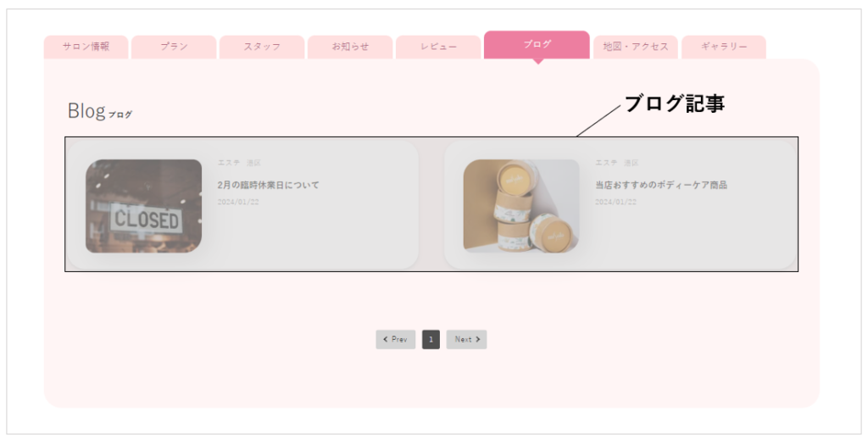Screen dimensions: 868x440
Task: Click 港区 tag on first blog card
Action: point(253,163)
